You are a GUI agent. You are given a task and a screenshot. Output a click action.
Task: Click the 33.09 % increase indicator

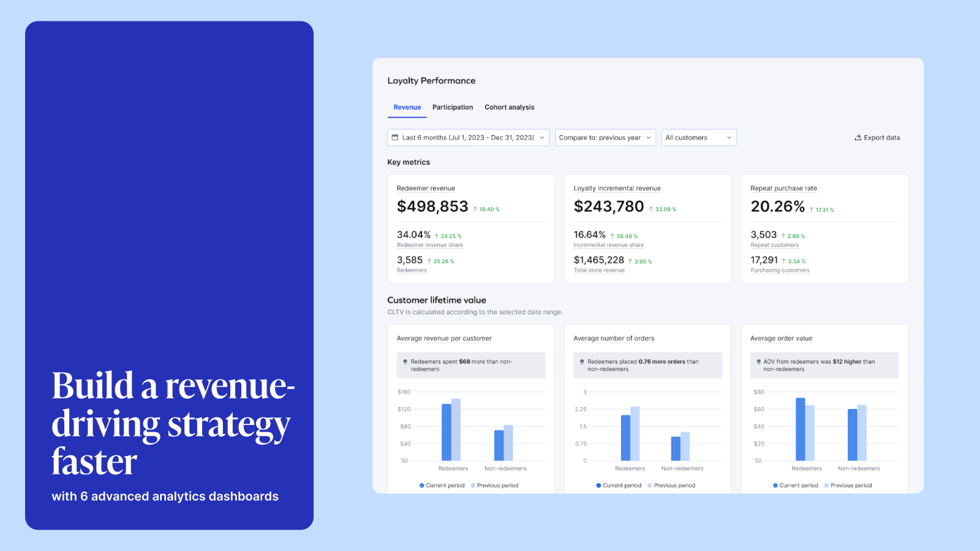coord(663,209)
